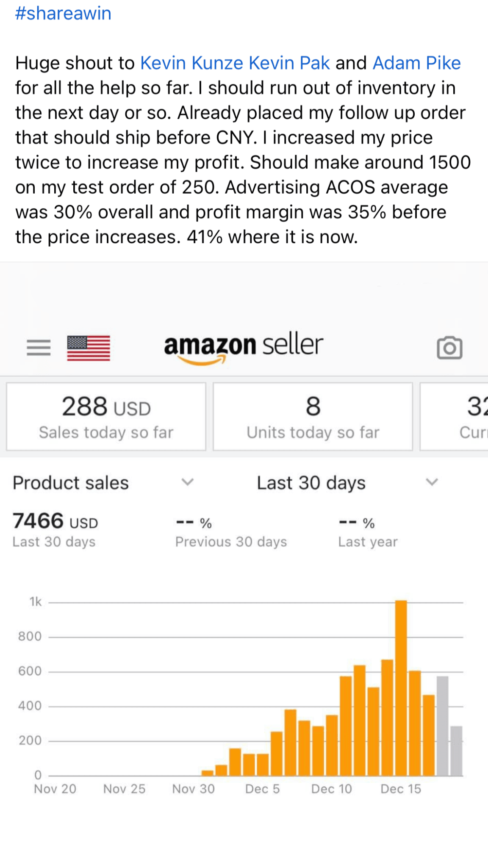The image size is (488, 868).
Task: Tap the 7466 USD sales total
Action: (x=55, y=521)
